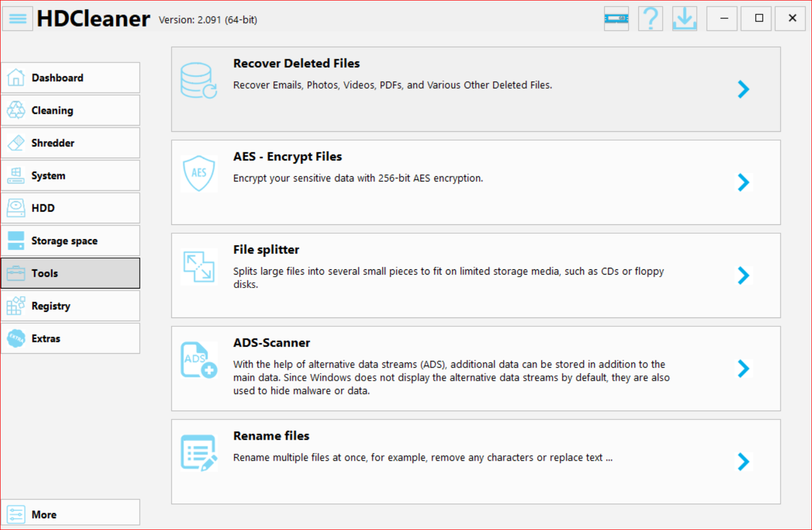Open the Storage space section
Image resolution: width=812 pixels, height=530 pixels.
(x=71, y=241)
